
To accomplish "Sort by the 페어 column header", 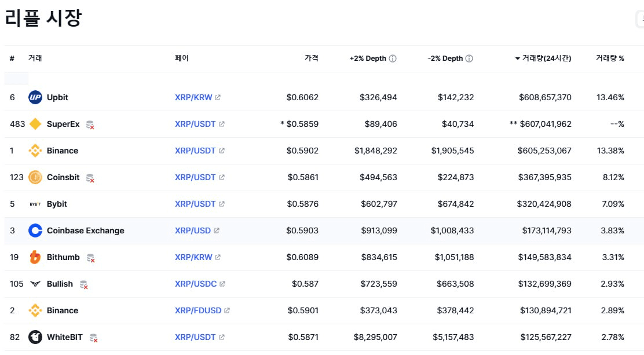I will (x=182, y=58).
